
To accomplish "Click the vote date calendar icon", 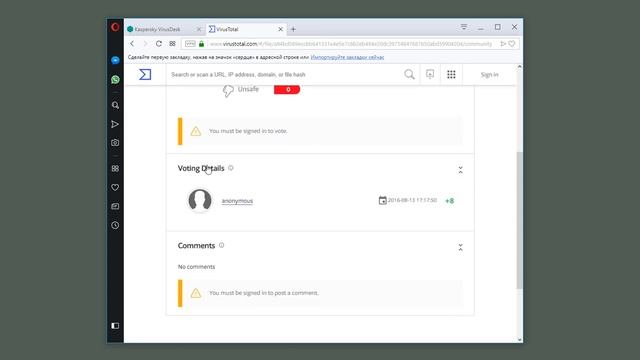I will [x=382, y=200].
